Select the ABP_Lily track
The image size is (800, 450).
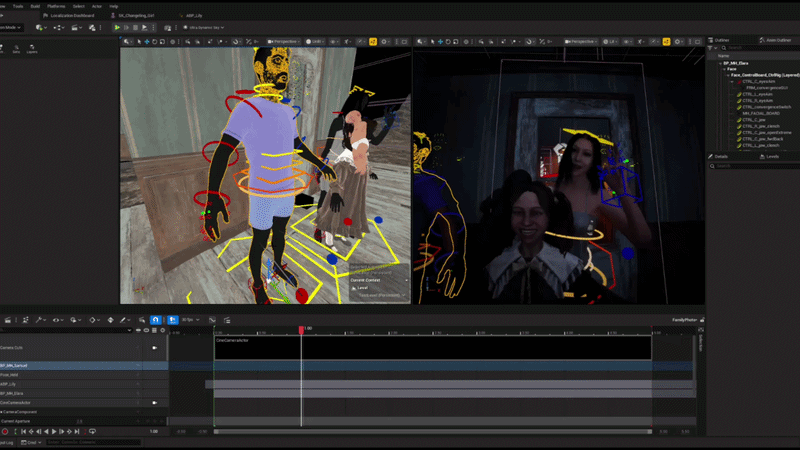point(84,384)
